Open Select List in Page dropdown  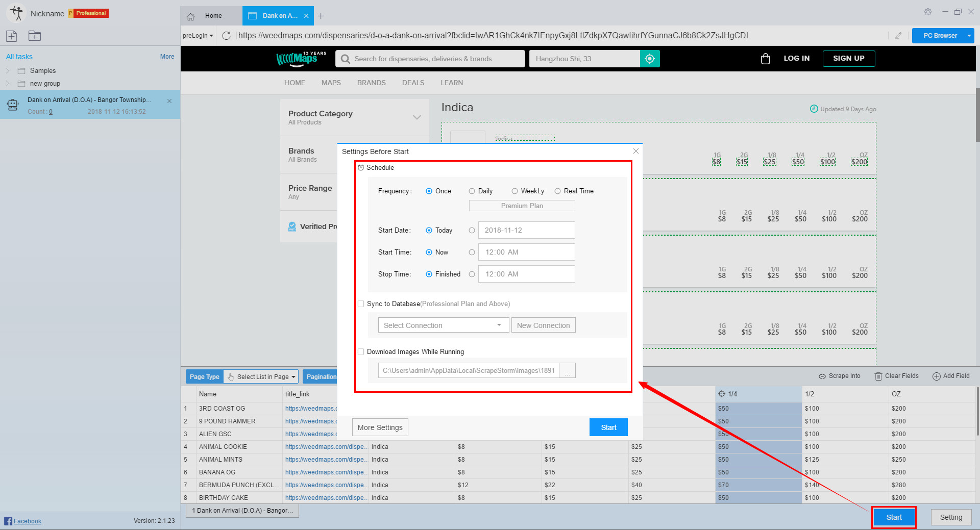[261, 377]
